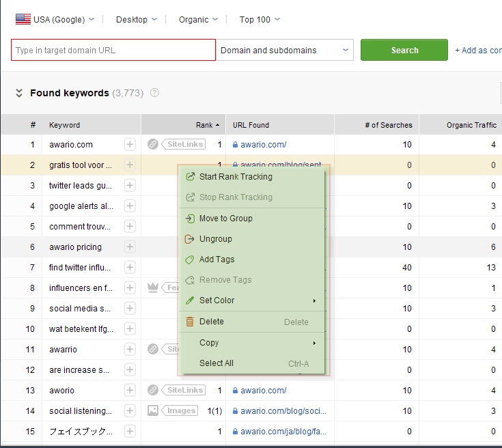Click the help question mark near Found keywords
Viewport: 502px width, 448px height.
(x=154, y=93)
